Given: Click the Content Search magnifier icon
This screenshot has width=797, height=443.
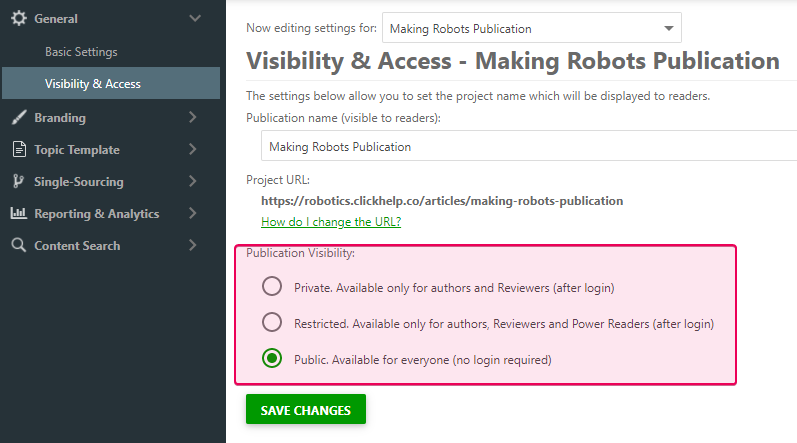Looking at the screenshot, I should 19,245.
